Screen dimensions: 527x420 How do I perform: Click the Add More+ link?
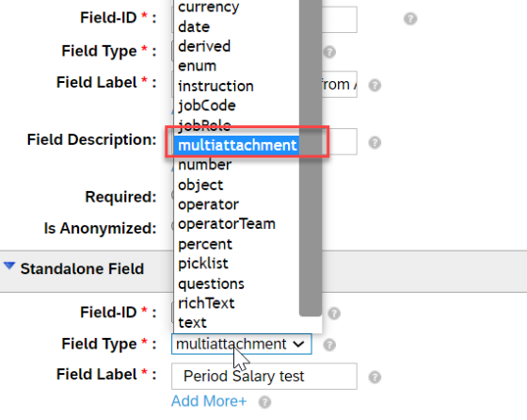pyautogui.click(x=209, y=401)
